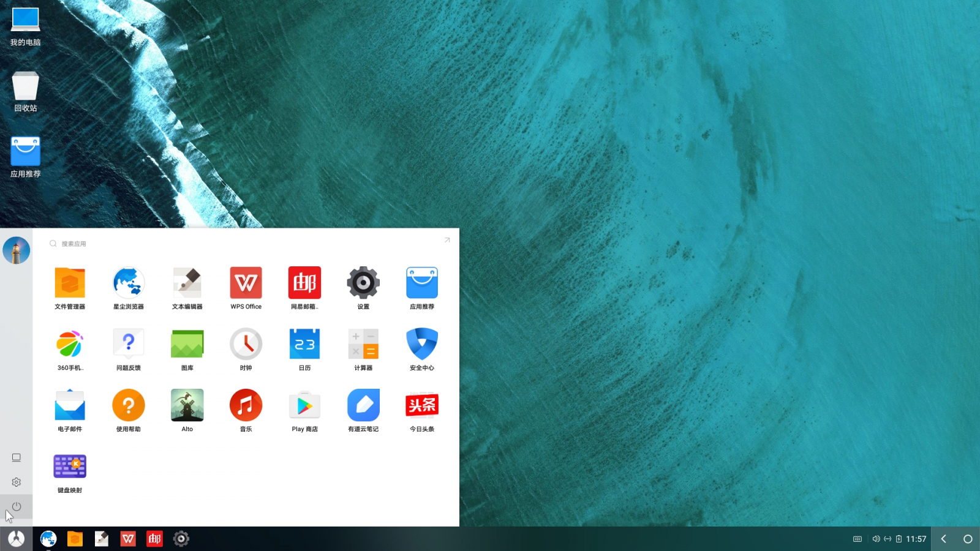Open 网易邮箱 pinned on taskbar
980x551 pixels.
(154, 539)
